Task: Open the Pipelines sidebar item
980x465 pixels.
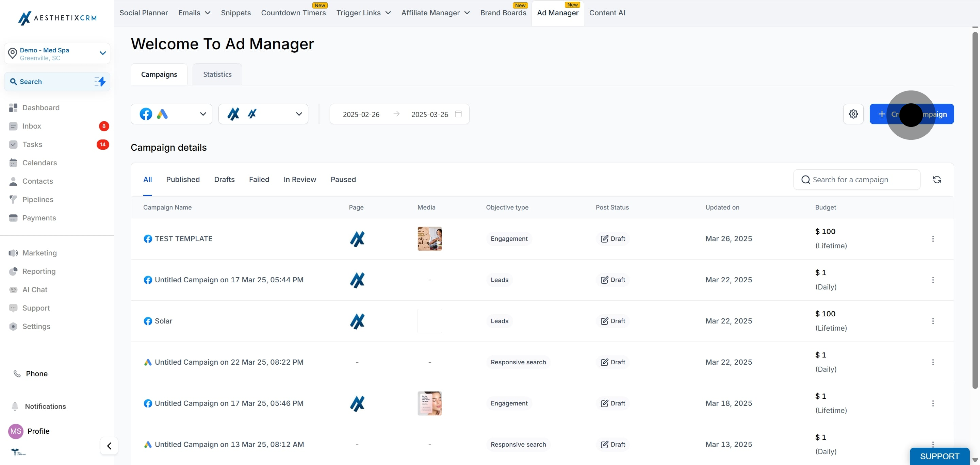Action: coord(38,199)
